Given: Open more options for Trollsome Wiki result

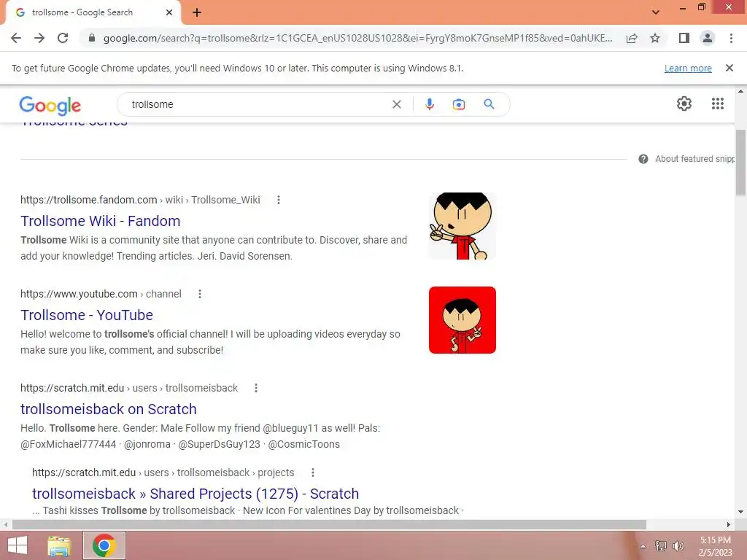Looking at the screenshot, I should [x=279, y=200].
